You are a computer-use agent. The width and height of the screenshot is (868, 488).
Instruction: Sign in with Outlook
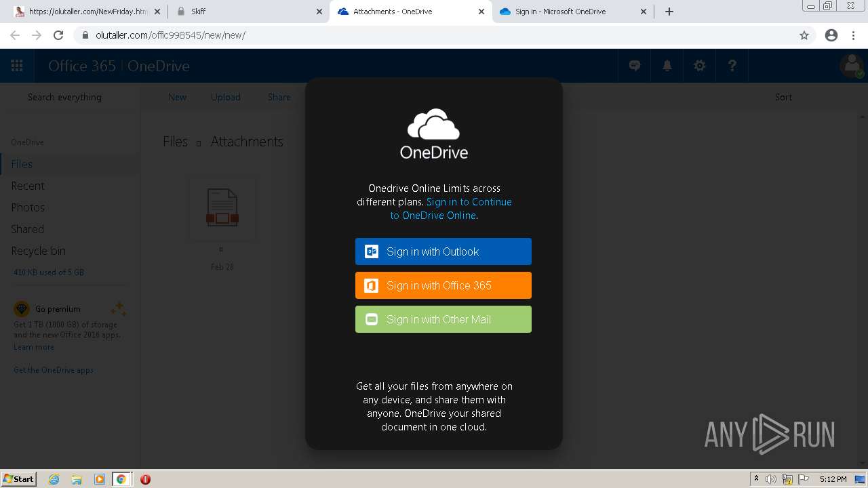point(443,251)
